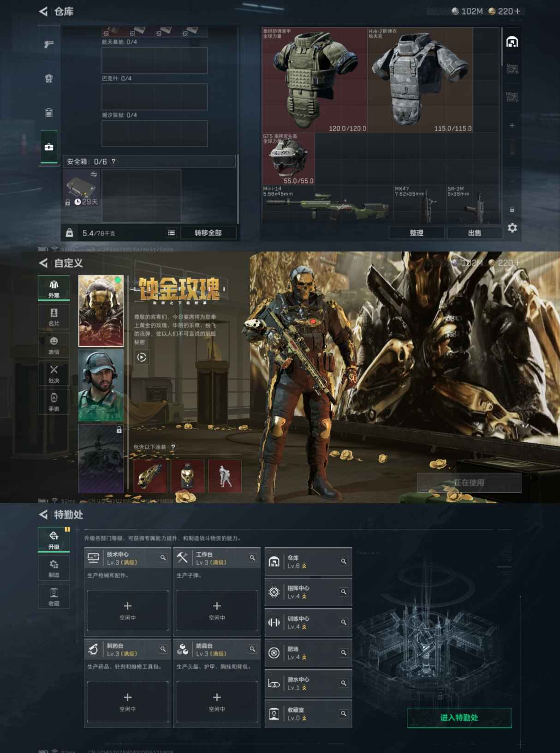Add a production task in the 工作台 empty slot

pos(217,610)
